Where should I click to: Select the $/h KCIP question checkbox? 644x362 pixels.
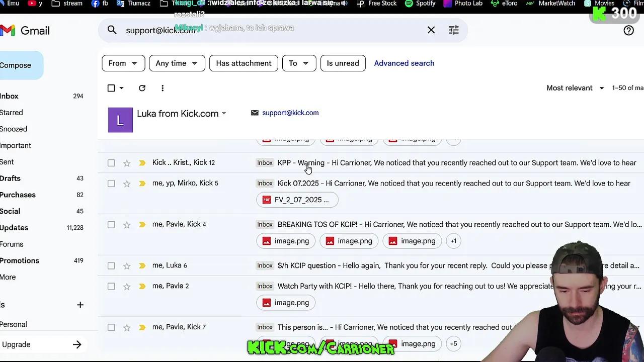(111, 265)
